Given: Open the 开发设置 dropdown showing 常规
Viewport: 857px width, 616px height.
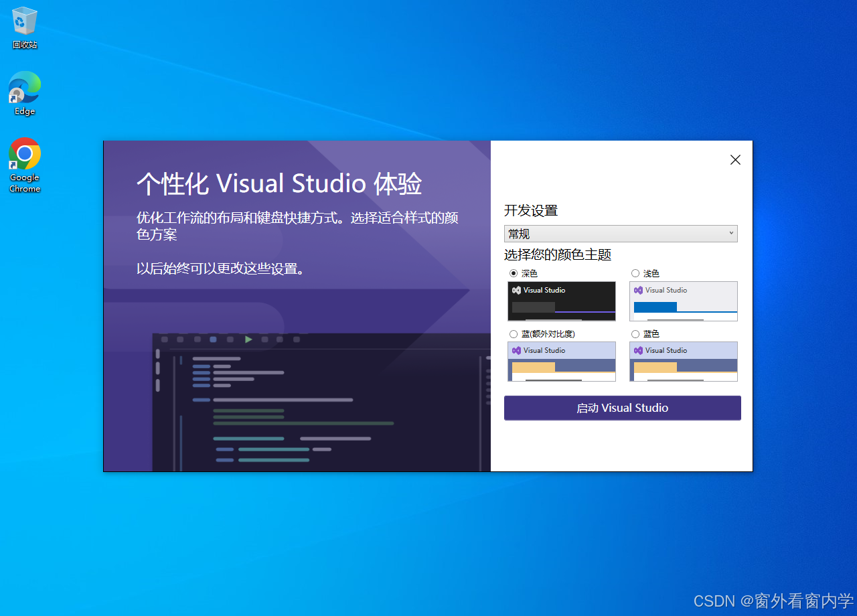Looking at the screenshot, I should (621, 234).
